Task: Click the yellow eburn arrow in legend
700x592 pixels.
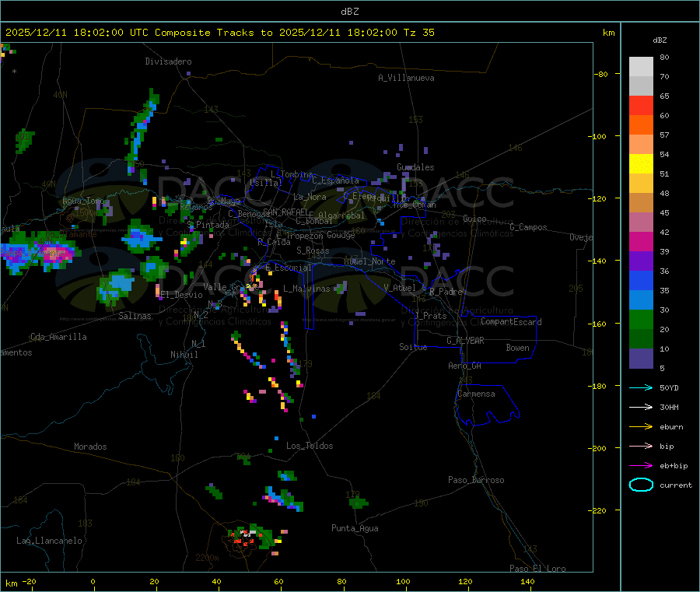Action: pyautogui.click(x=641, y=427)
